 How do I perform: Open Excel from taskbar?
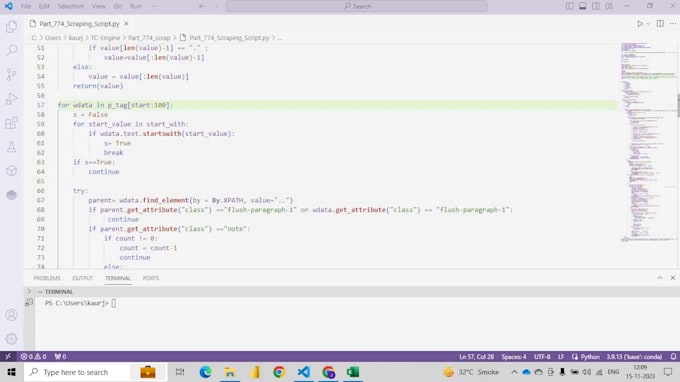pos(353,372)
